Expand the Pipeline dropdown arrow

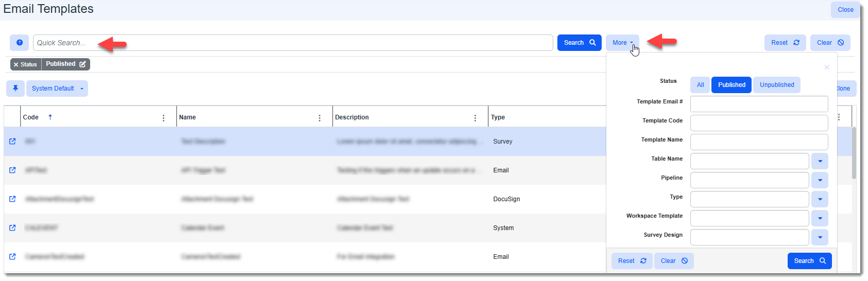(820, 180)
